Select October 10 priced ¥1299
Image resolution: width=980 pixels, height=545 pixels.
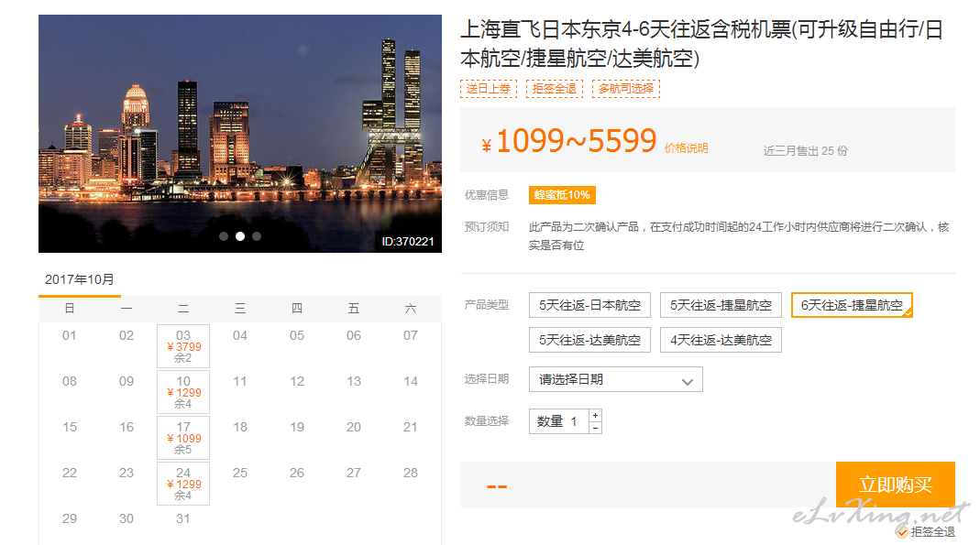183,392
